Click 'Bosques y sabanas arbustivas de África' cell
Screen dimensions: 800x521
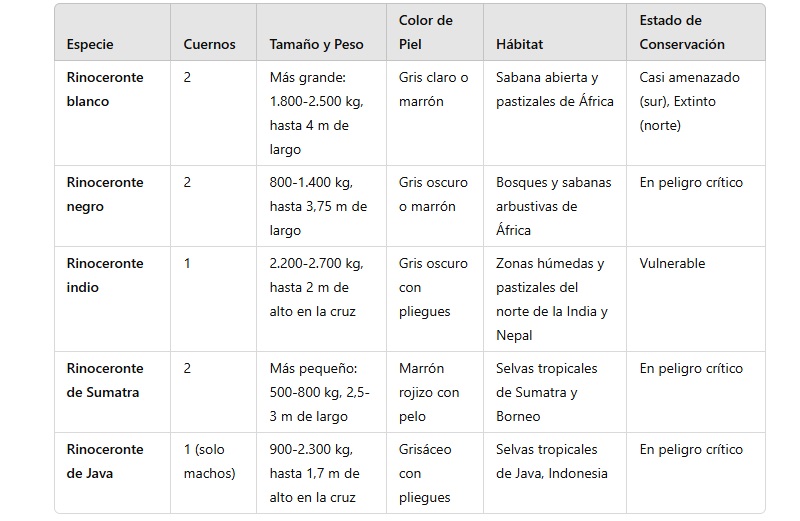(554, 206)
